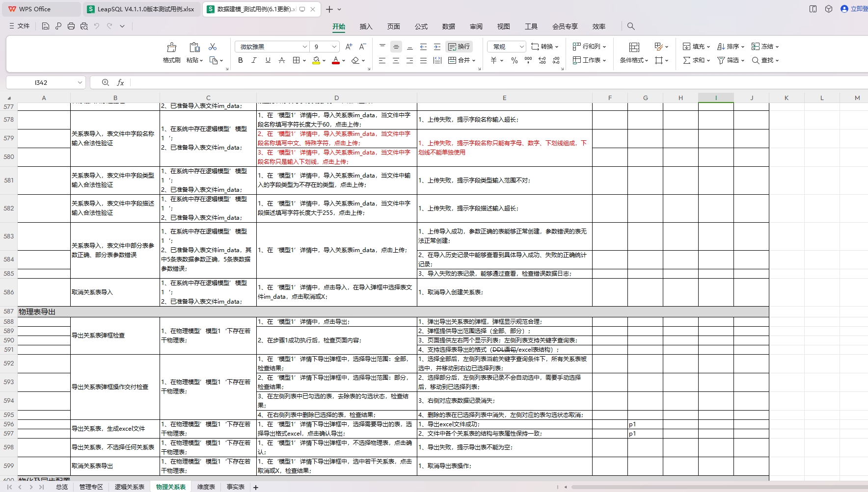Toggle Bold formatting

[x=241, y=60]
